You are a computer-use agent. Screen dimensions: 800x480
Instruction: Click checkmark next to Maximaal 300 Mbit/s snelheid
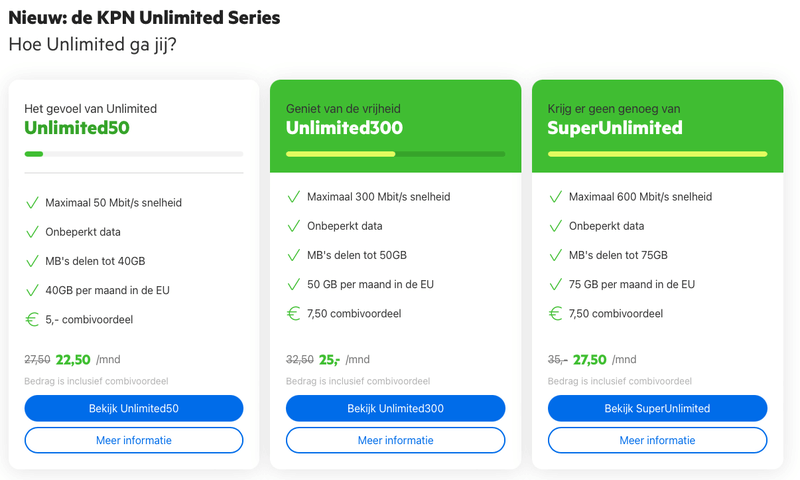(294, 197)
